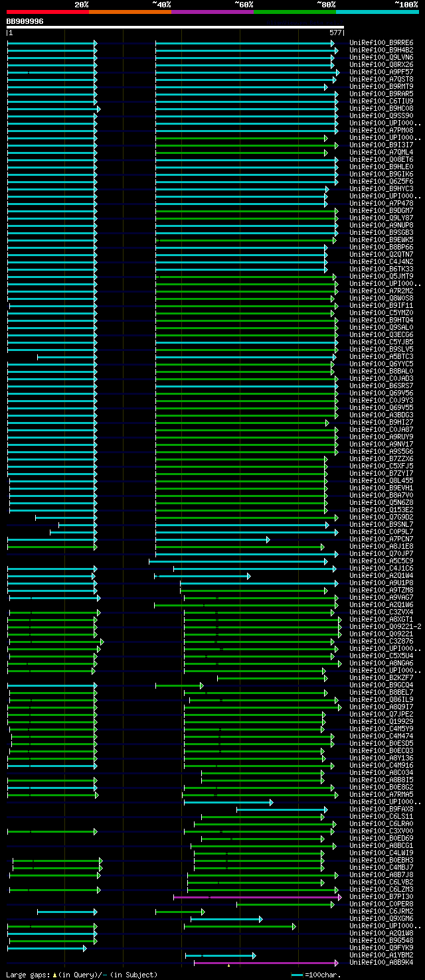This screenshot has width=425, height=980.
Task: Click hit name UniRef100_B9HIZ7
Action: (x=381, y=423)
